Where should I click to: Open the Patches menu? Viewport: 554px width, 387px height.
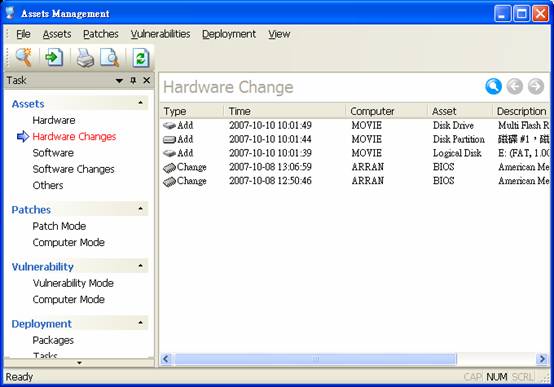(x=101, y=34)
